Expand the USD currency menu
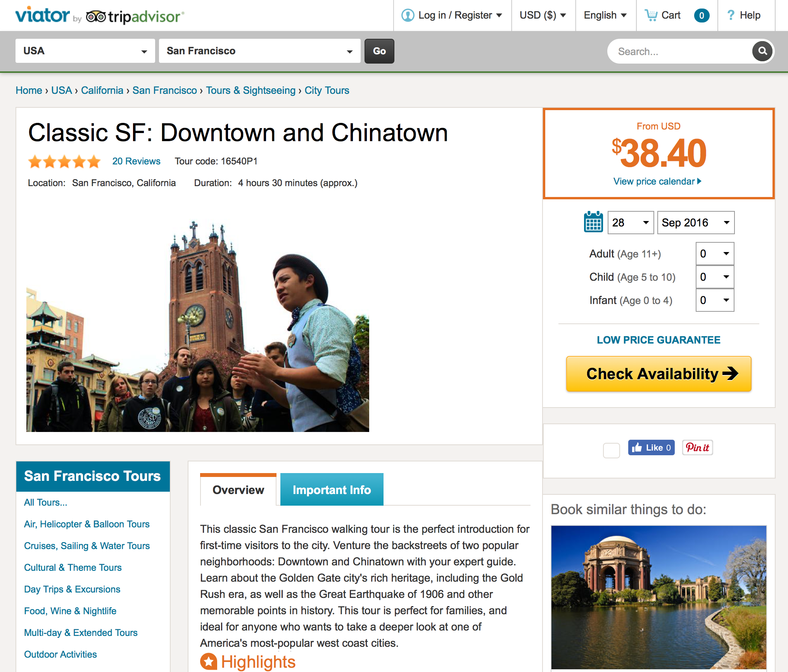 pos(543,15)
